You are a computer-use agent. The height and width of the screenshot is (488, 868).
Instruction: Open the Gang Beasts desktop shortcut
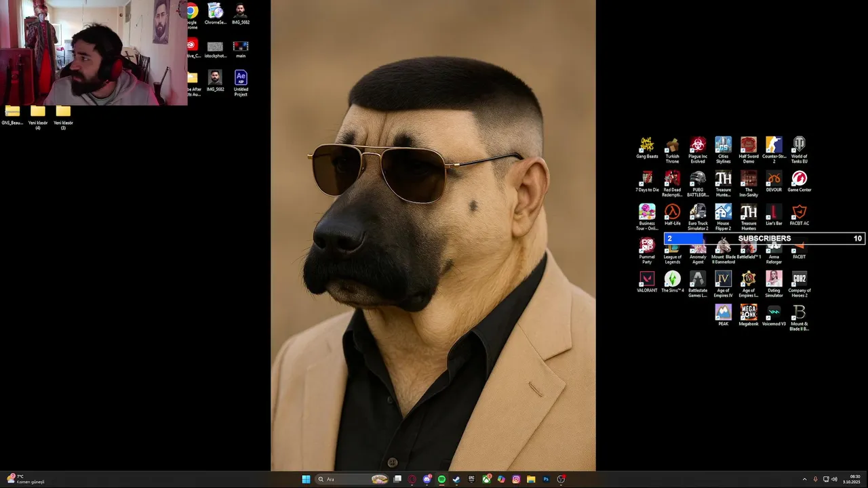(647, 148)
